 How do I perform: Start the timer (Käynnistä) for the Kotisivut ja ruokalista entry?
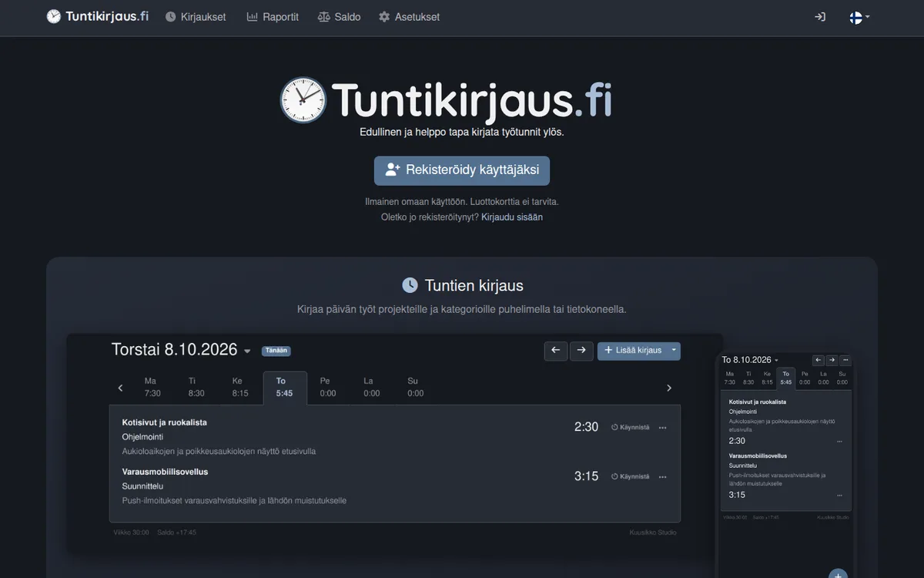[x=631, y=427]
